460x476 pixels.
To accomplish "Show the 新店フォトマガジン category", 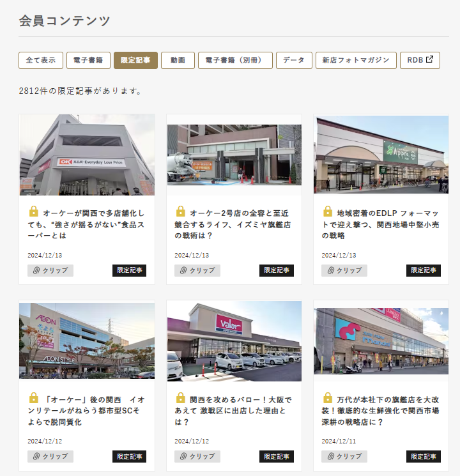I will (356, 60).
